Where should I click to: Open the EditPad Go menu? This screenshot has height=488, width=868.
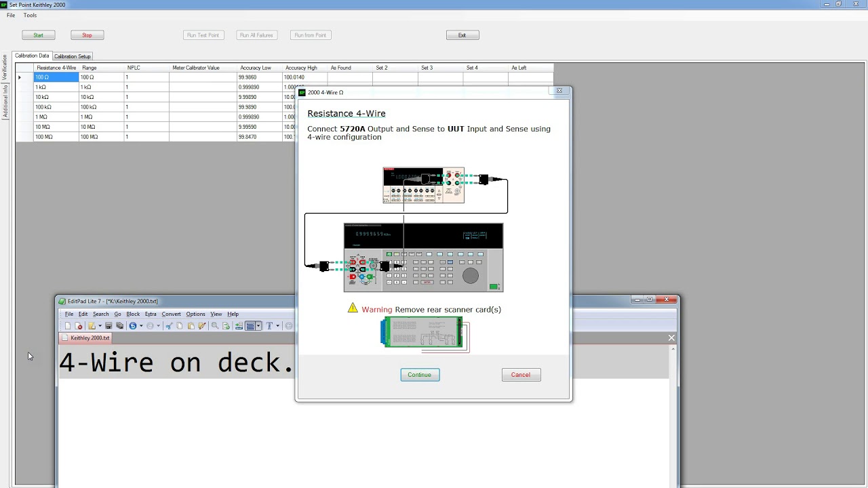[x=117, y=314]
